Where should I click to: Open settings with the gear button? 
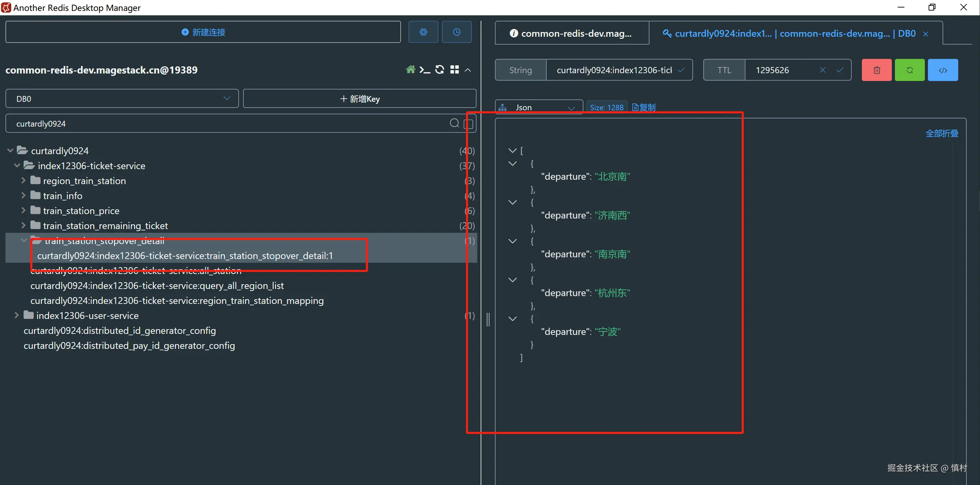(423, 32)
